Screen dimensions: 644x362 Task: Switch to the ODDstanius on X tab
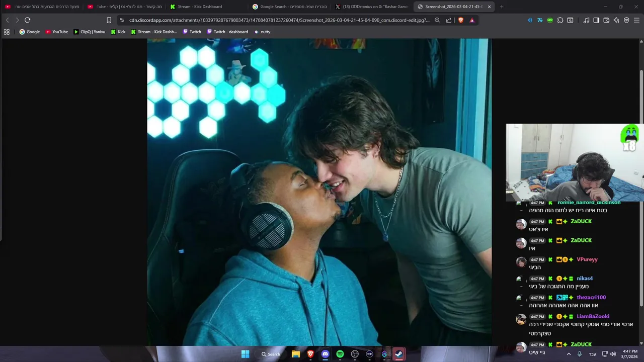372,7
